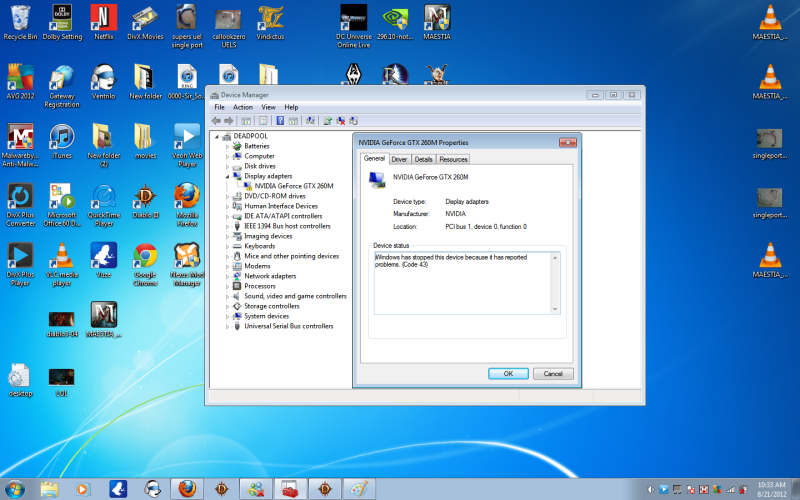
Task: Select the Storage controllers tree item
Action: point(271,307)
